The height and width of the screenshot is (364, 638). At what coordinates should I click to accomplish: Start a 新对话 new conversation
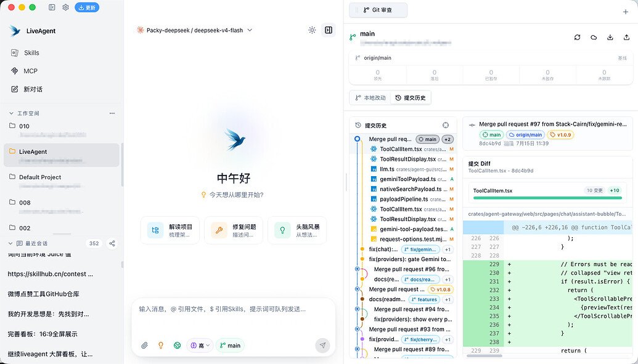pyautogui.click(x=27, y=89)
